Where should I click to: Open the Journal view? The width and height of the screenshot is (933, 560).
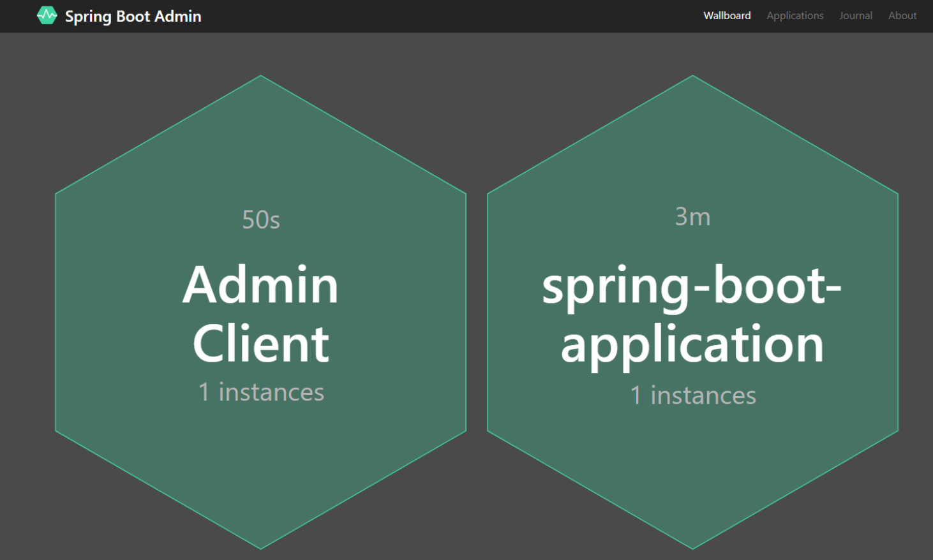click(856, 15)
